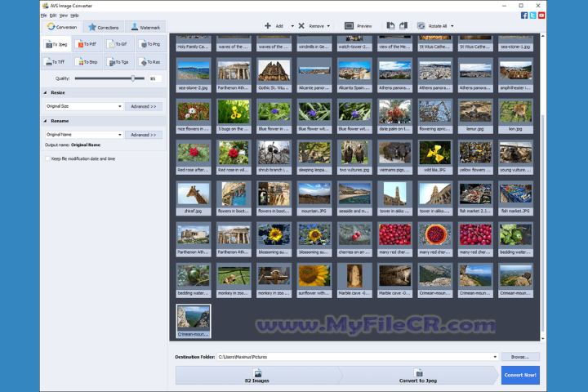
Task: Choose the To Png output format
Action: pyautogui.click(x=150, y=44)
